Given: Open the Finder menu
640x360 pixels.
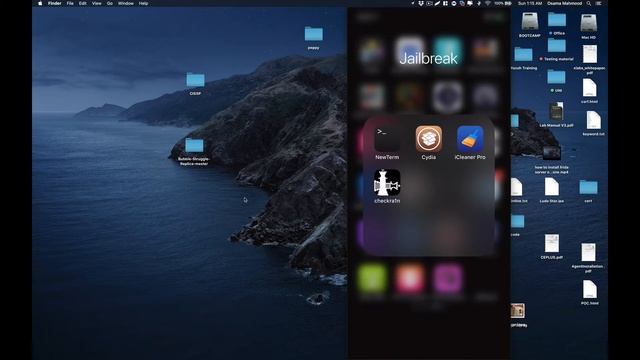Looking at the screenshot, I should (x=55, y=3).
